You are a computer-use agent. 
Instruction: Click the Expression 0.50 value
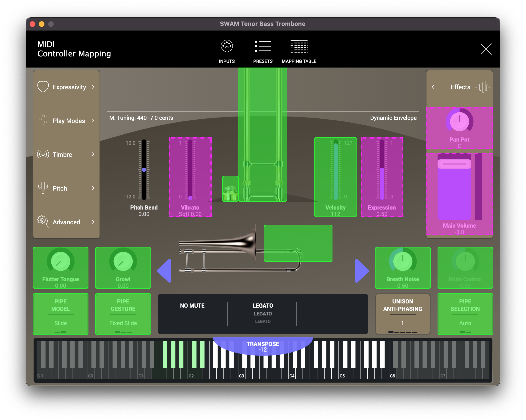(x=382, y=214)
